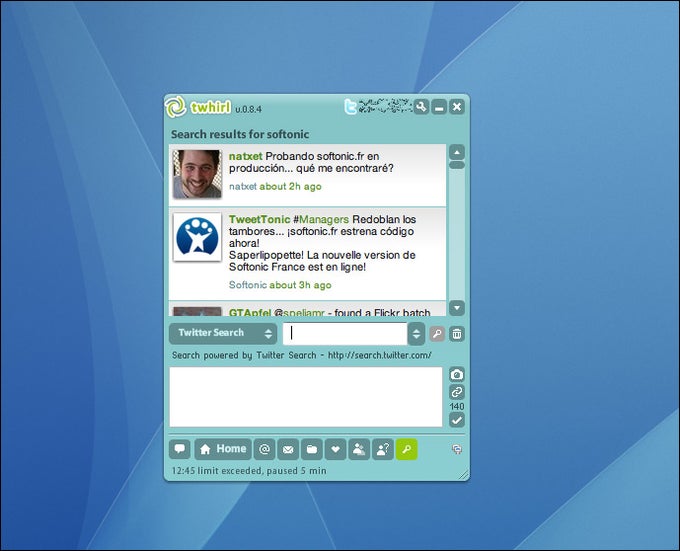Click the Softonic source name under tweet
The image size is (680, 551).
pos(248,285)
